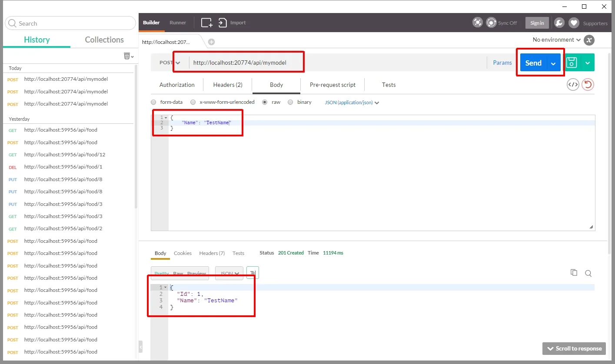
Task: Open the Runner tab
Action: pos(178,23)
